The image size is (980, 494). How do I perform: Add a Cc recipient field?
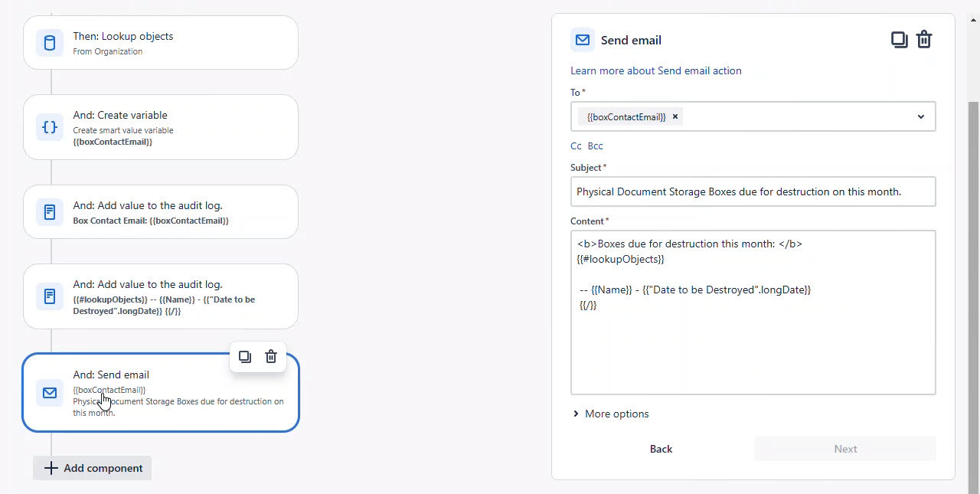pyautogui.click(x=576, y=146)
